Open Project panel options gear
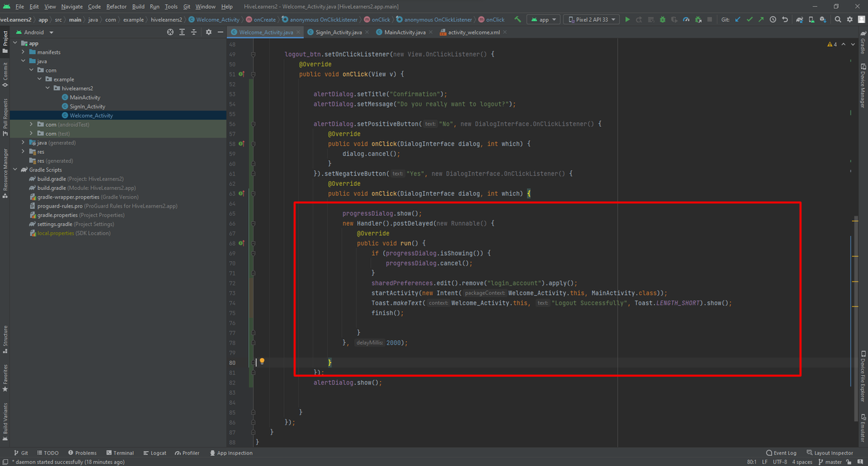This screenshot has width=868, height=466. tap(208, 32)
